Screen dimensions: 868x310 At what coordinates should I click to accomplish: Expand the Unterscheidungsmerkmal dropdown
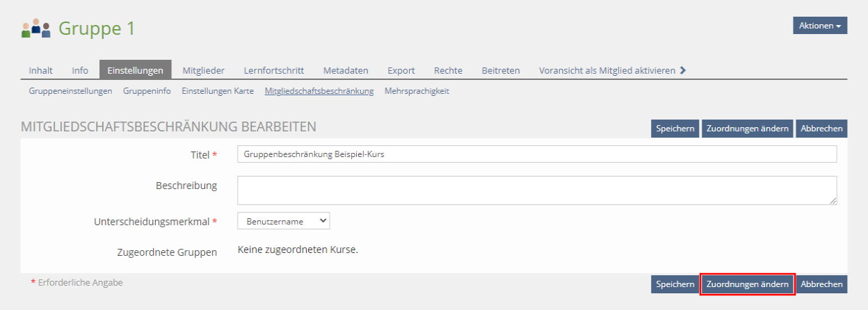pyautogui.click(x=283, y=221)
